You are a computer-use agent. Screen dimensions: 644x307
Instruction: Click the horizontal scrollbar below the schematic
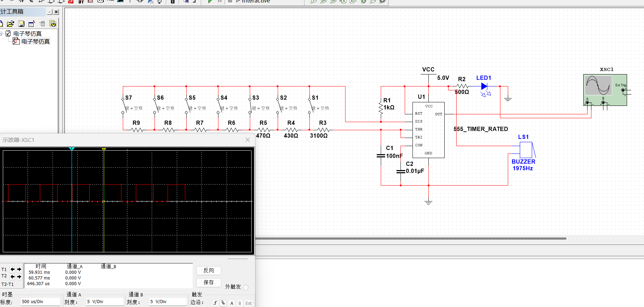click(409, 239)
